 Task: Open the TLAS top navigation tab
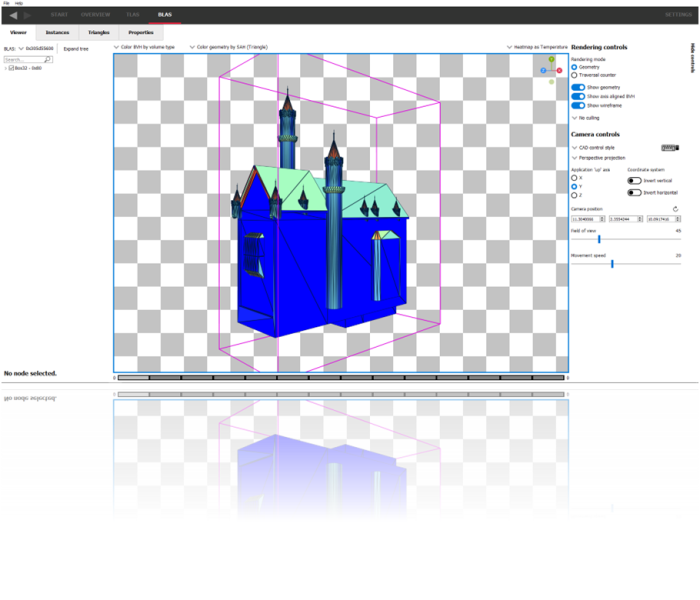[133, 15]
